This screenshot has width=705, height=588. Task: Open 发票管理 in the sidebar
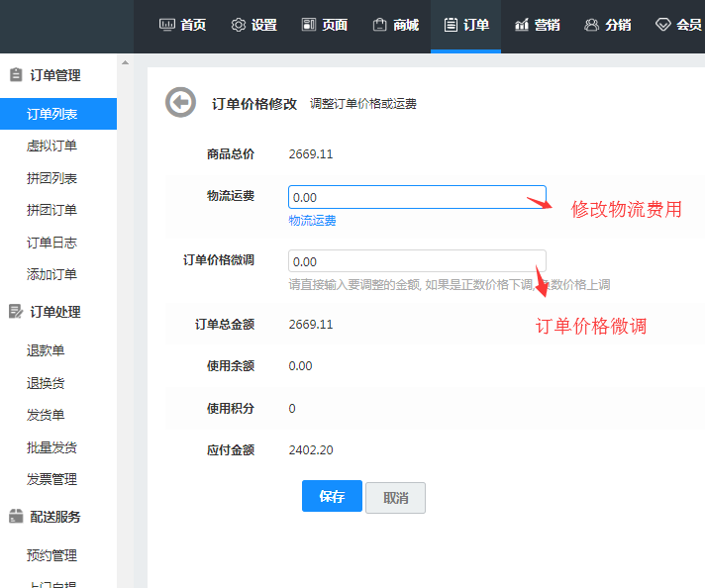51,479
